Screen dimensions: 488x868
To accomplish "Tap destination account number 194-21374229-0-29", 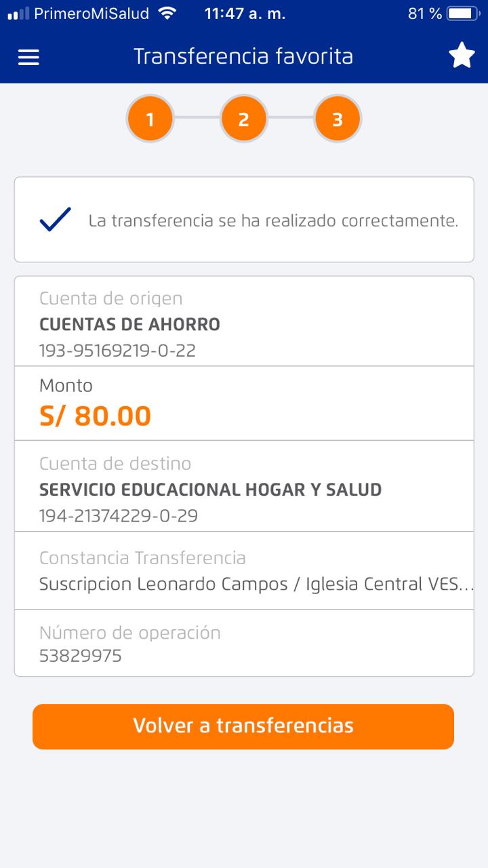I will (x=119, y=516).
